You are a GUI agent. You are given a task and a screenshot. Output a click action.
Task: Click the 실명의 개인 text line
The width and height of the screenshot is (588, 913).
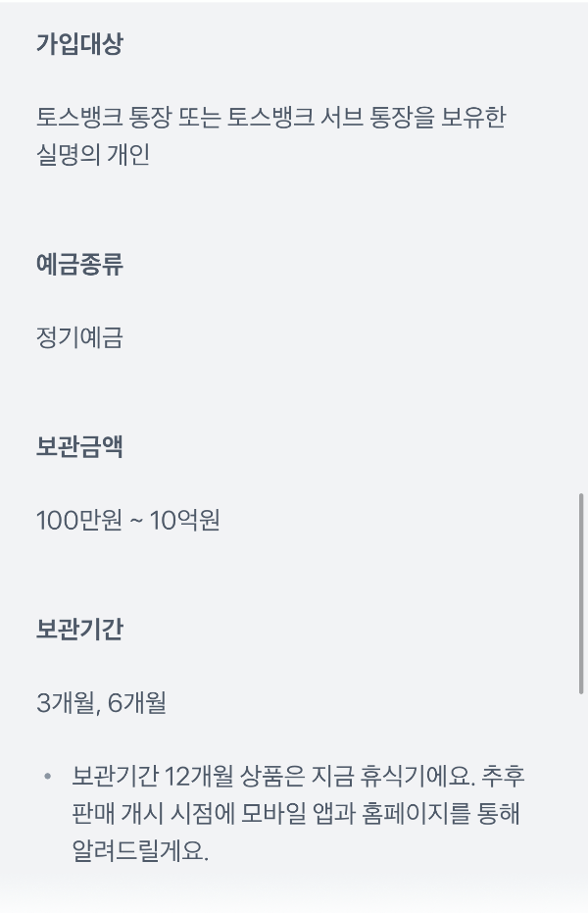[x=93, y=154]
